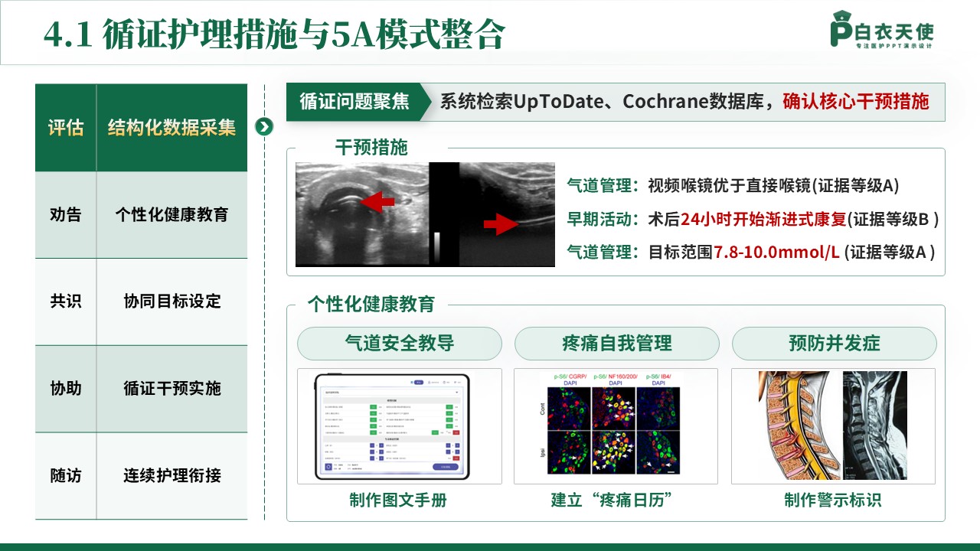Click the caption 制作图文手册
This screenshot has width=980, height=551.
(398, 500)
